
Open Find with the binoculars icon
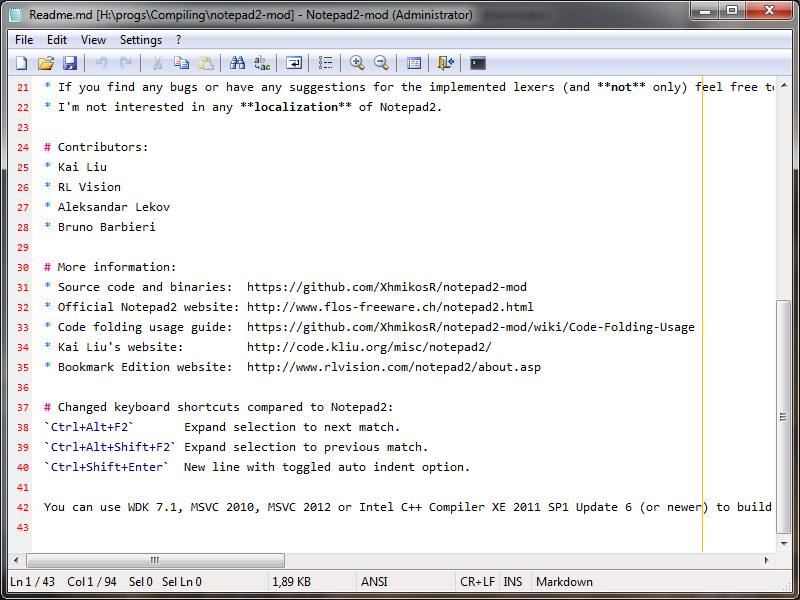click(237, 63)
